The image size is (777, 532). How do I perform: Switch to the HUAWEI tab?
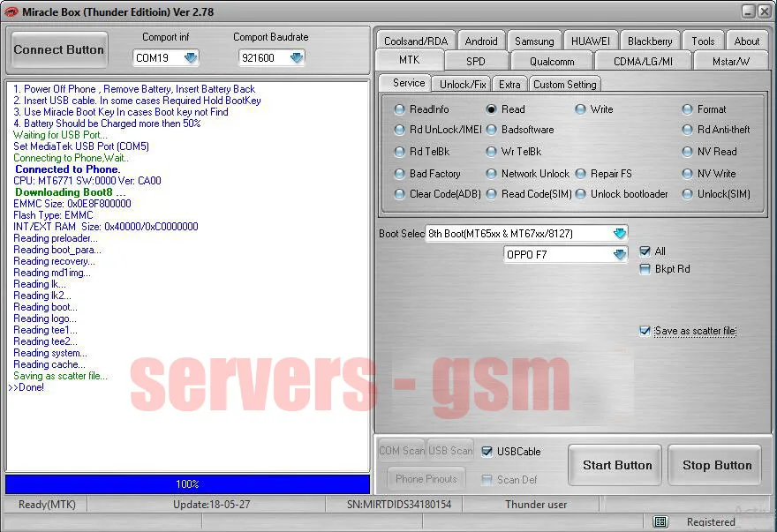click(591, 41)
